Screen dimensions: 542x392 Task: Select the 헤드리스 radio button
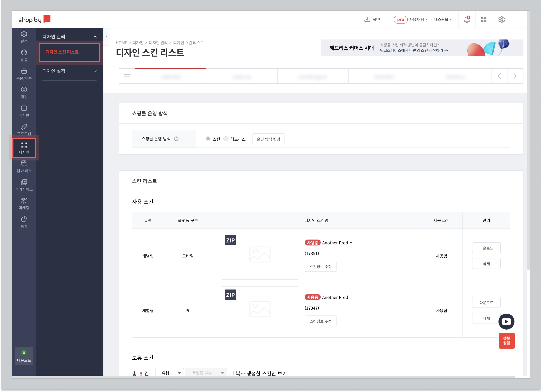[x=226, y=139]
